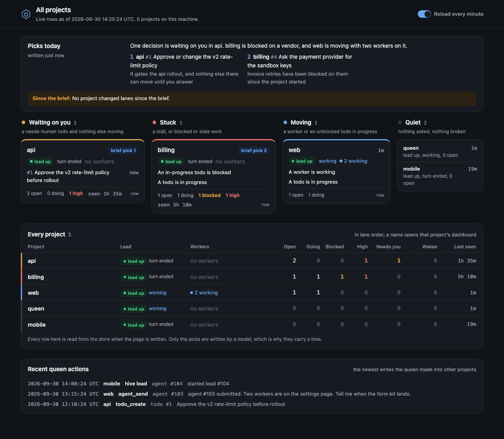This screenshot has width=504, height=439.
Task: Click the hexagon app logo icon
Action: [26, 15]
